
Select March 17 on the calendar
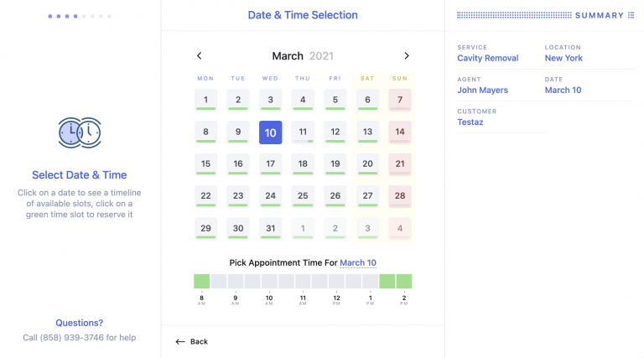coord(270,164)
